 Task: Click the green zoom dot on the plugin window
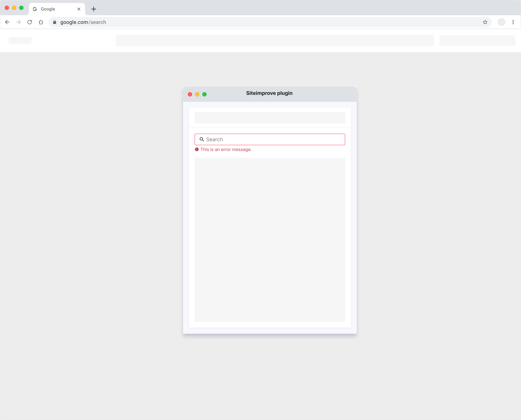point(204,94)
